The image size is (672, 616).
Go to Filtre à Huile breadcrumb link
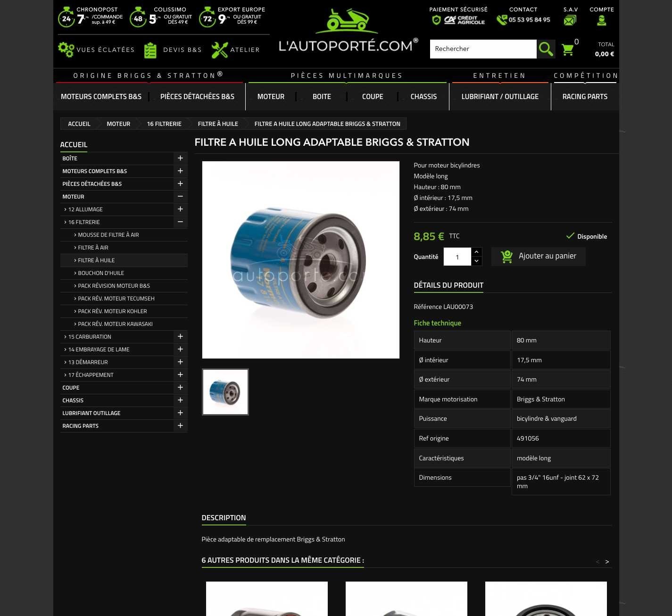217,124
